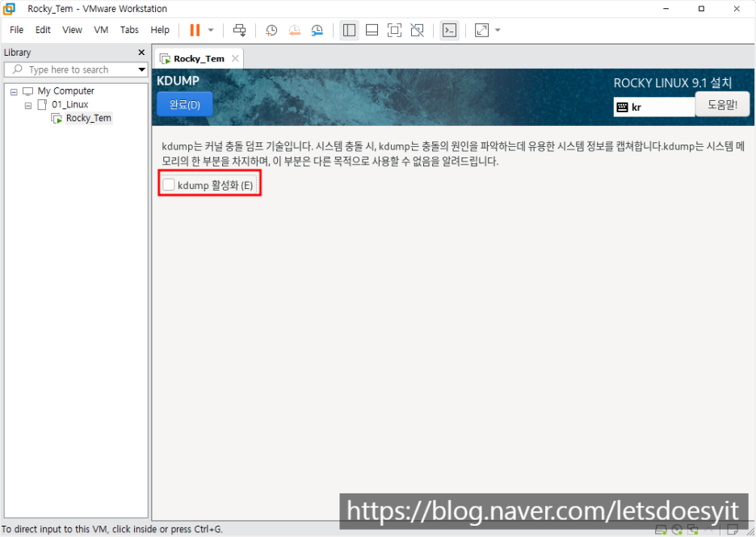Click the Send Ctrl+Alt+Del toolbar icon

coord(240,30)
